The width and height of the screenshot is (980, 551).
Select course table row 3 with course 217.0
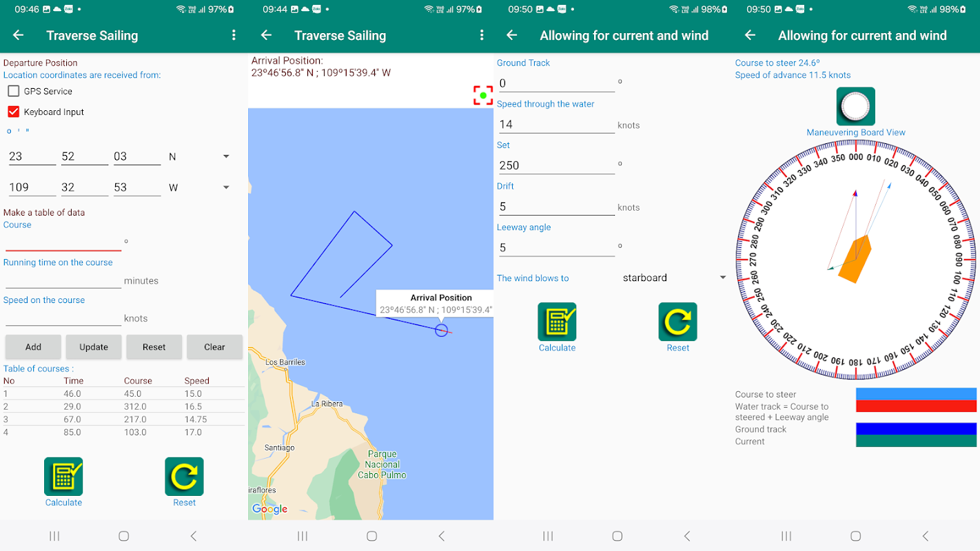tap(123, 419)
